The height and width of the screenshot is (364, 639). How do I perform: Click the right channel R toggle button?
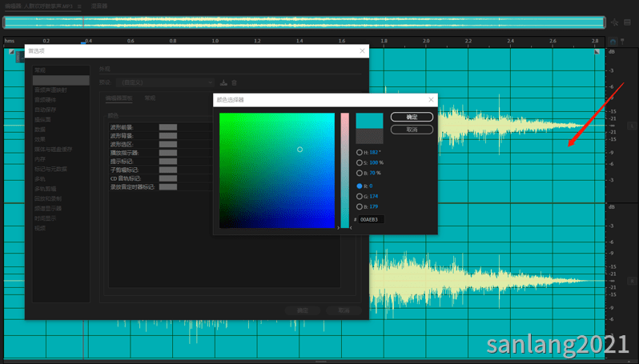click(632, 281)
